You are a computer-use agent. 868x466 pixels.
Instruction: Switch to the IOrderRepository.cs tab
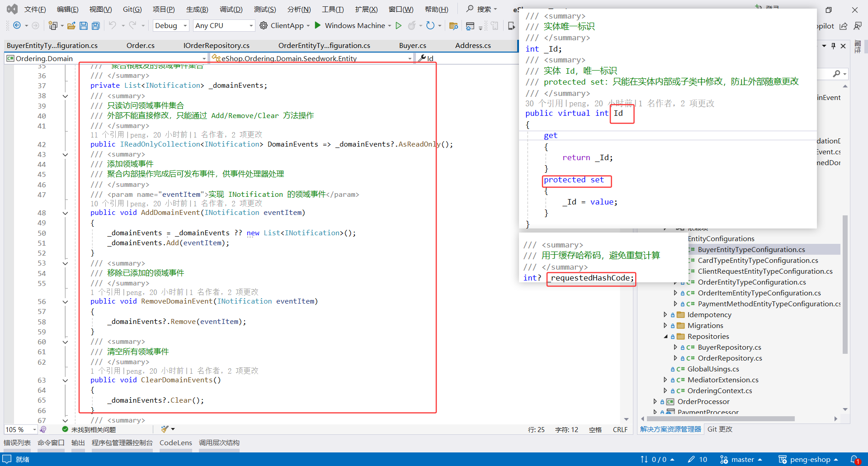(217, 45)
